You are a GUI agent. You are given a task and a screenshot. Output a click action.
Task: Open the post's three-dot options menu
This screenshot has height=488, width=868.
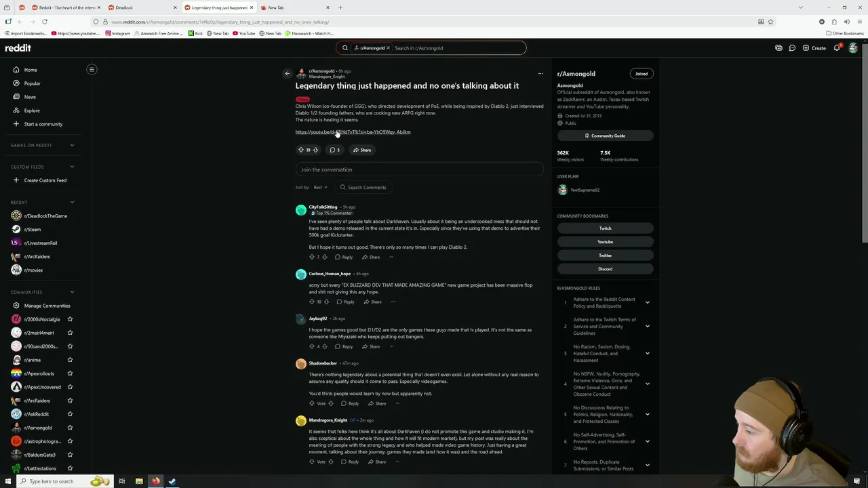[540, 73]
